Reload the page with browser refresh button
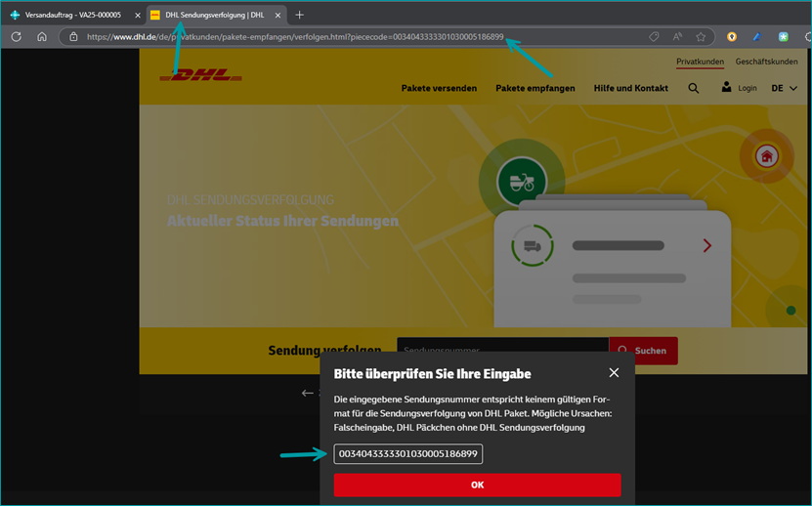 (x=16, y=37)
